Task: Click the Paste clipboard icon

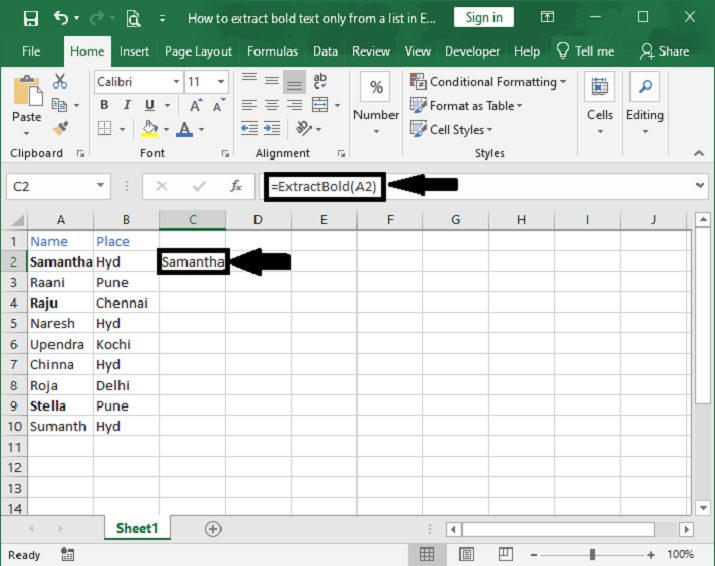Action: (x=27, y=91)
